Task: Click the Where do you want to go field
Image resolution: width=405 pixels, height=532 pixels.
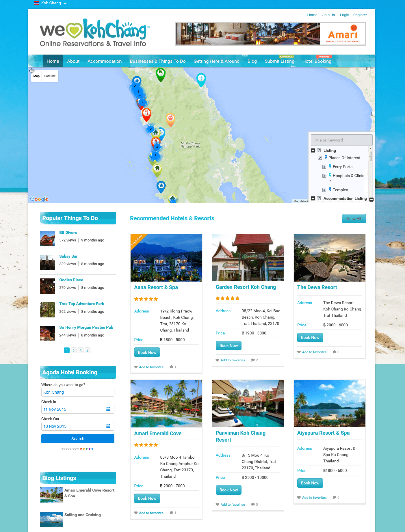Action: [x=78, y=392]
